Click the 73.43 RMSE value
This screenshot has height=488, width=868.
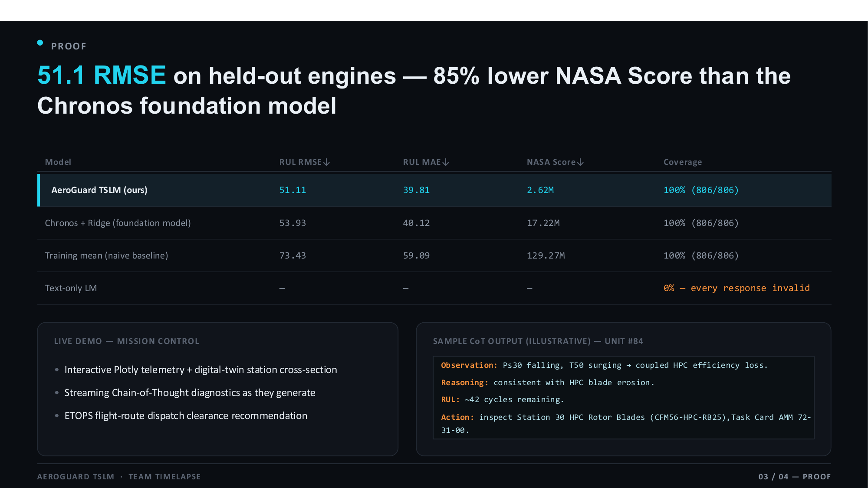(293, 255)
